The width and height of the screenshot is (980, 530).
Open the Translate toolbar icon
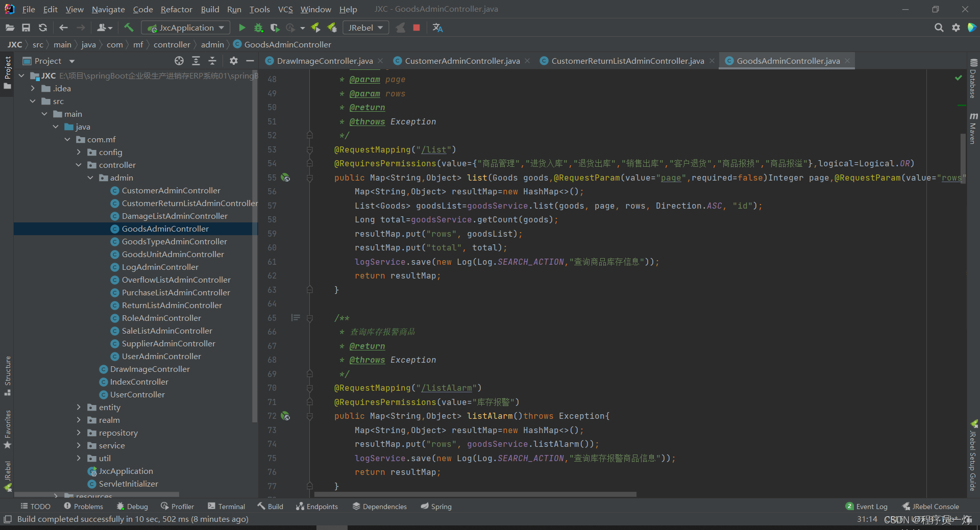[437, 28]
